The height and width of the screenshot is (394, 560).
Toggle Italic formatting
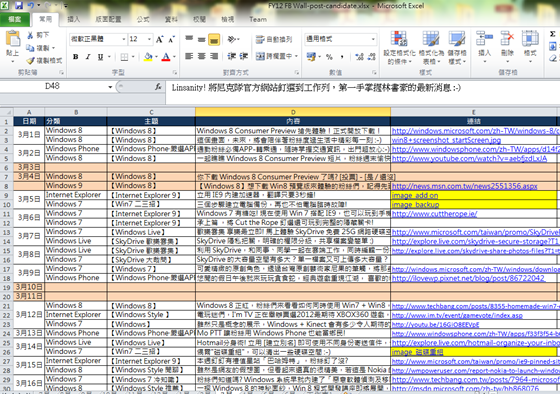coord(88,56)
